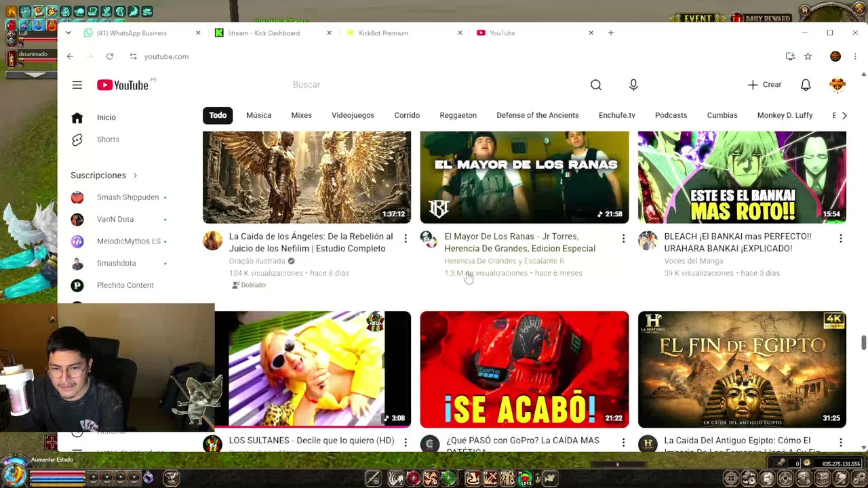The height and width of the screenshot is (488, 868).
Task: Open options for Caída Del Antiguo Egipto
Action: [x=841, y=442]
